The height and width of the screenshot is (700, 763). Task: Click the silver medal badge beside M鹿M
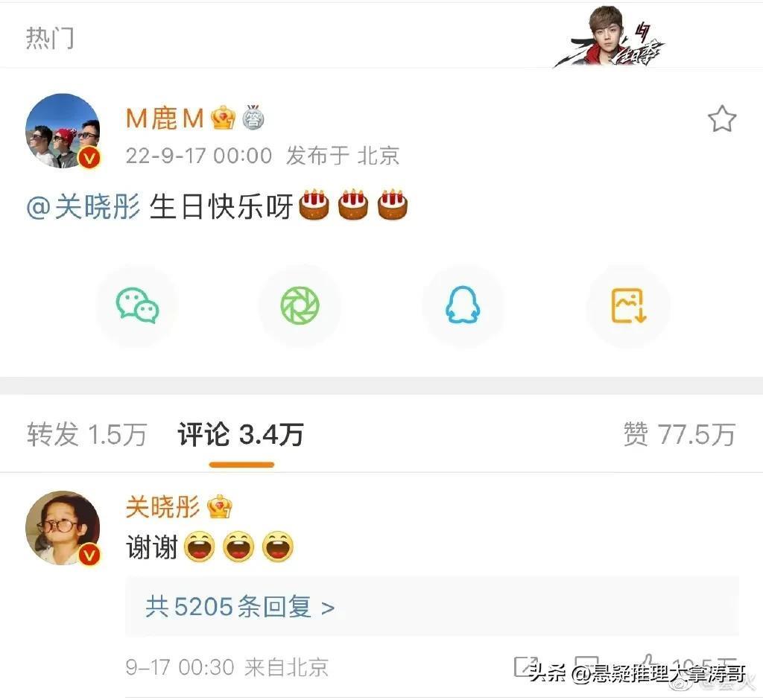pos(253,117)
